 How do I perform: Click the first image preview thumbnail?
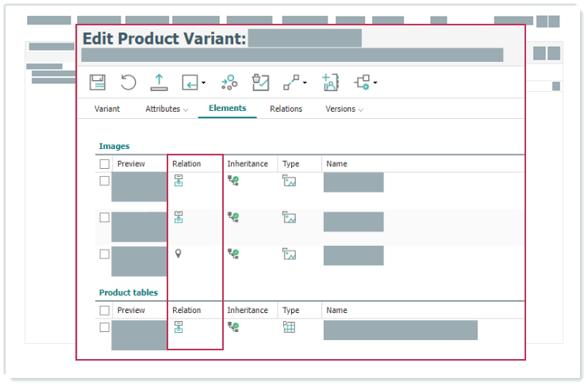[x=139, y=187]
